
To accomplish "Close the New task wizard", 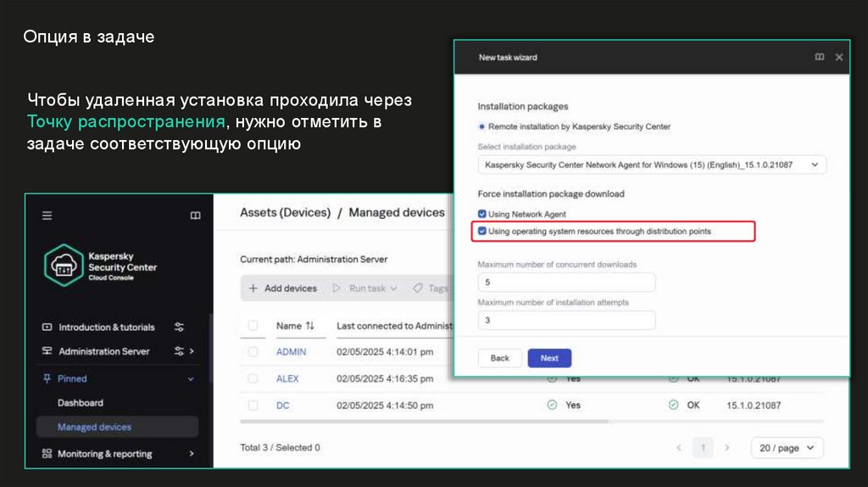I will (839, 57).
